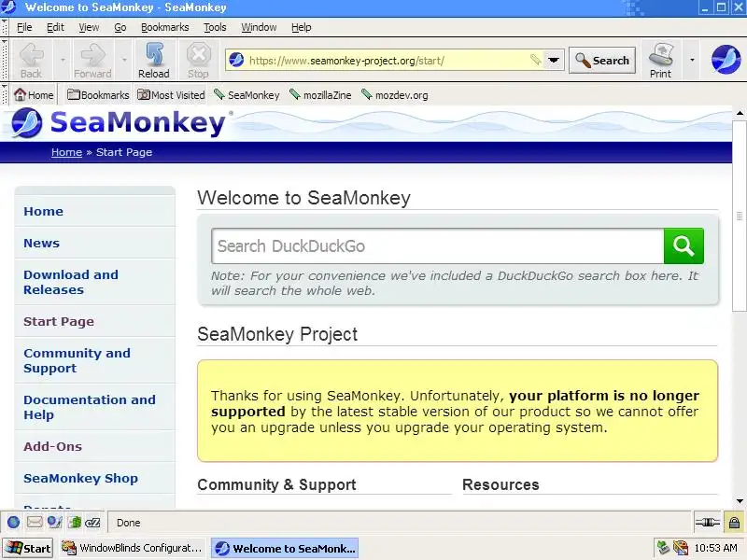This screenshot has width=747, height=560.
Task: Collapse the personal toolbar grippy
Action: 5,94
